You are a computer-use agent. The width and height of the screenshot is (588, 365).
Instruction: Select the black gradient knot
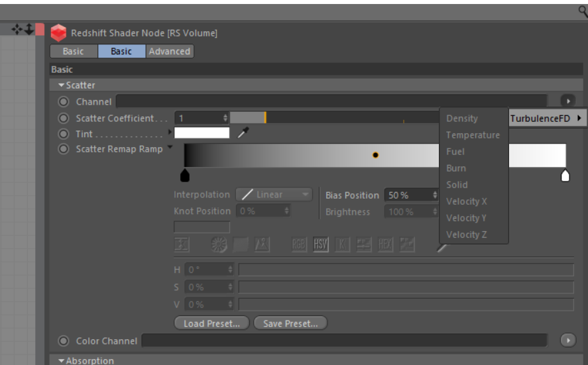[x=185, y=176]
